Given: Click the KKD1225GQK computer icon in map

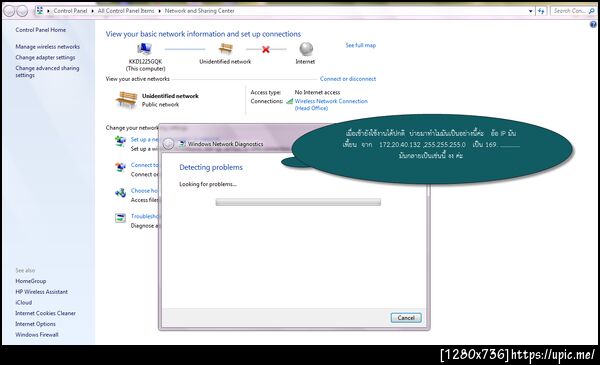Looking at the screenshot, I should point(144,49).
